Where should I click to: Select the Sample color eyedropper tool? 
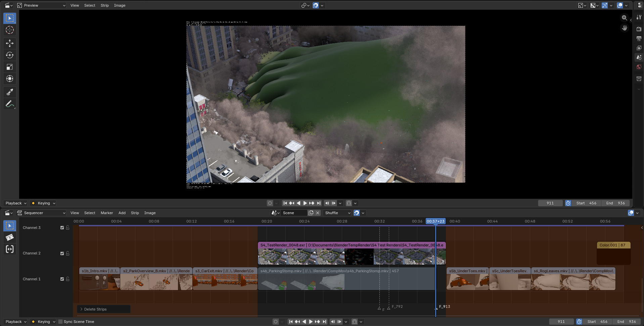(x=10, y=92)
